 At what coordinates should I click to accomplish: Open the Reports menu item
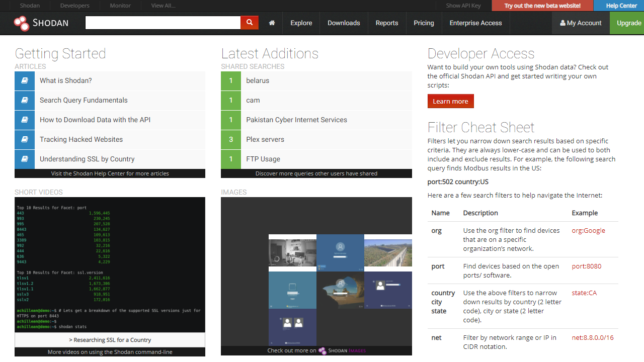tap(387, 23)
